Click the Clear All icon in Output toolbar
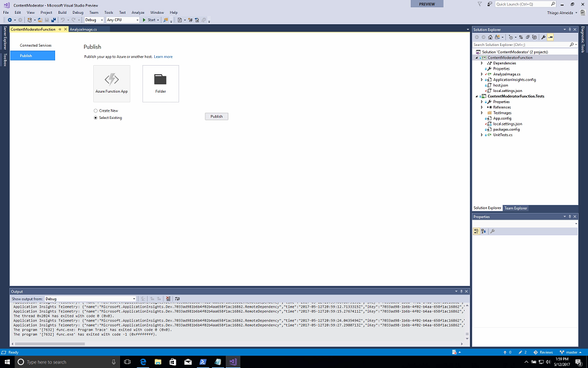The image size is (588, 368). (x=168, y=299)
